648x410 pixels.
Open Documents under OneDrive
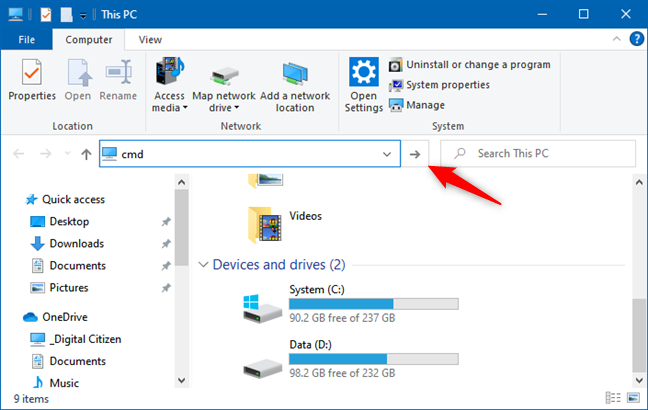tap(69, 361)
